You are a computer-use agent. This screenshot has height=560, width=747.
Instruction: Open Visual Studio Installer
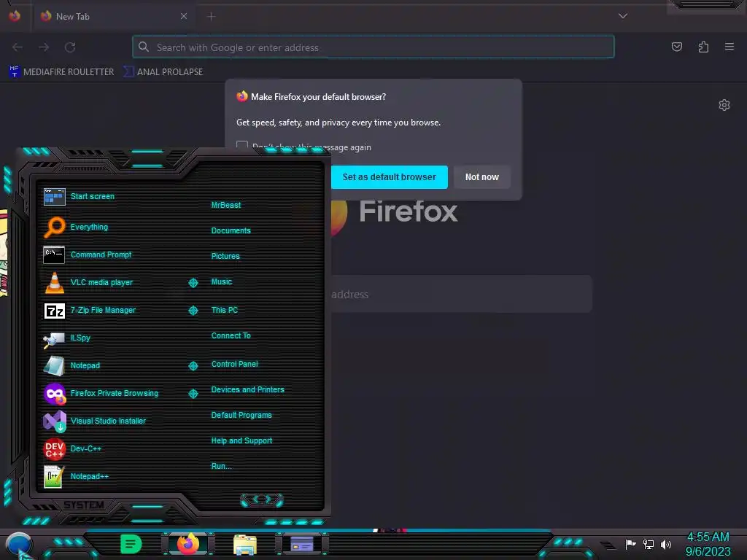pos(95,421)
